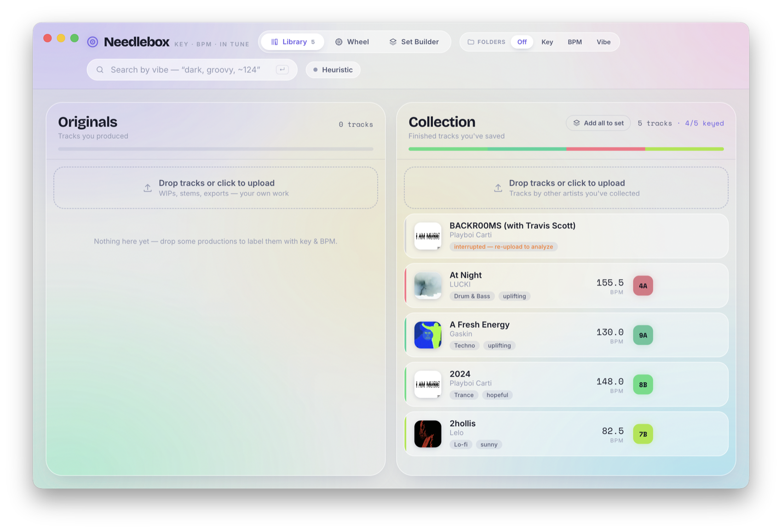The height and width of the screenshot is (532, 782).
Task: Open the Set Builder tab
Action: 414,42
